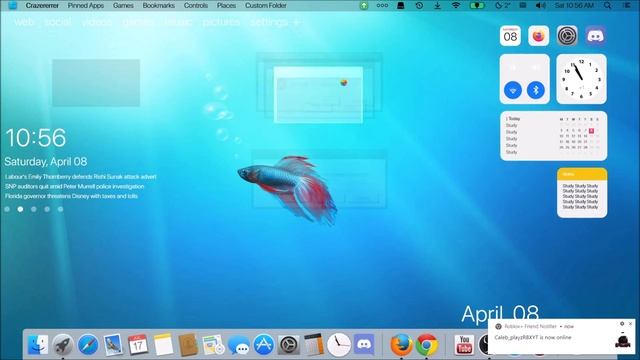Open Finder from the dock
Viewport: 640px width, 360px height.
[x=38, y=345]
